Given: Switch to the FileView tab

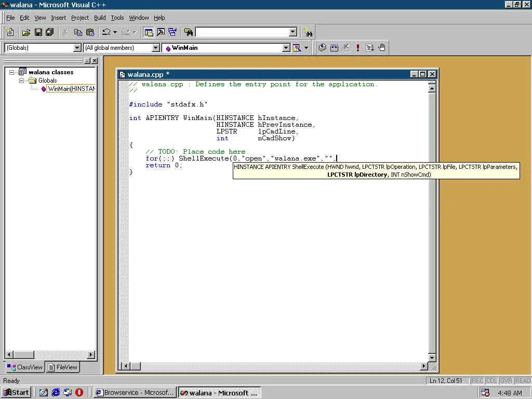Looking at the screenshot, I should point(63,367).
